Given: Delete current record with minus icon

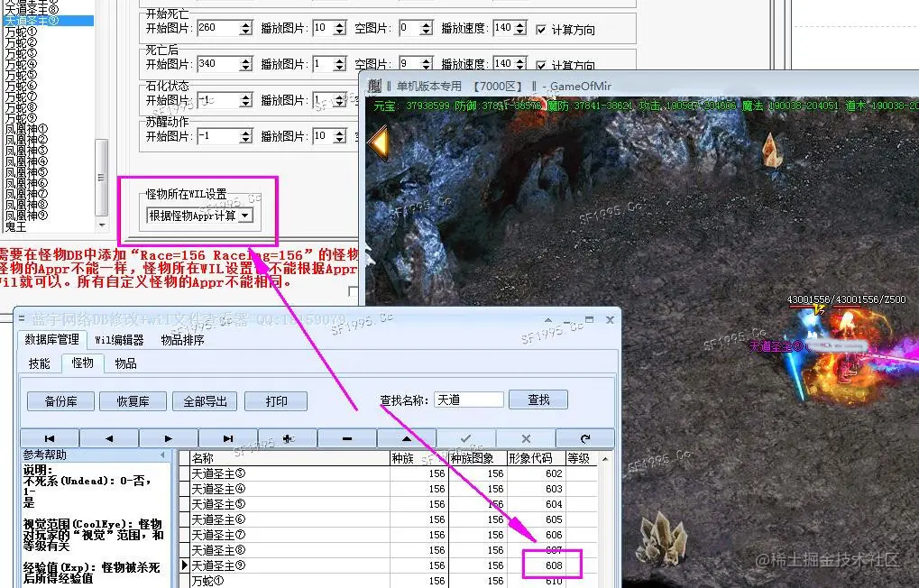Looking at the screenshot, I should 347,438.
